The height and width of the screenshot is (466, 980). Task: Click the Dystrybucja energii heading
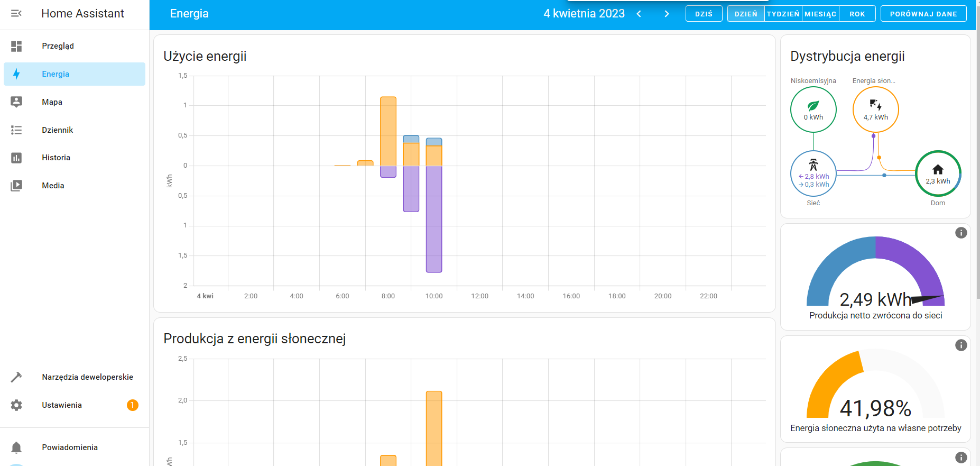pyautogui.click(x=847, y=56)
